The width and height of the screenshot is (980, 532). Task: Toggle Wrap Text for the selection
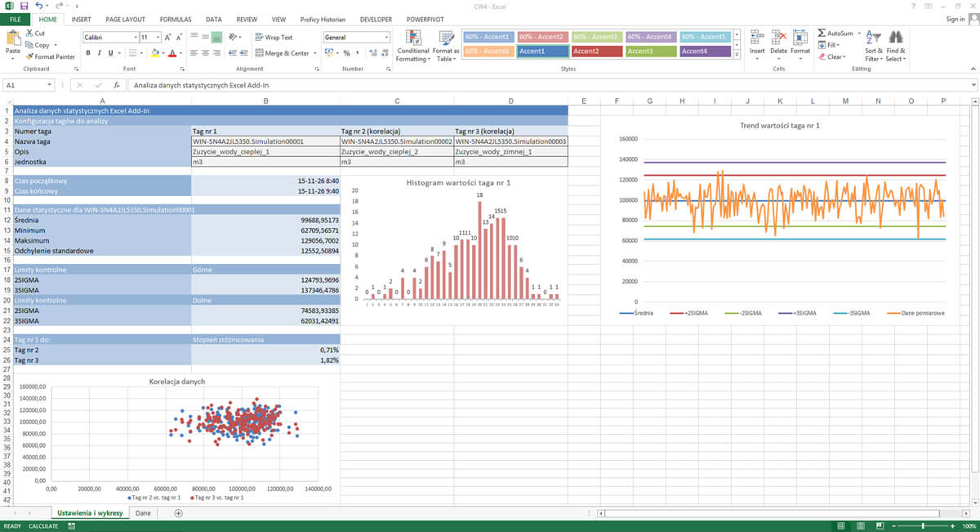pos(277,36)
